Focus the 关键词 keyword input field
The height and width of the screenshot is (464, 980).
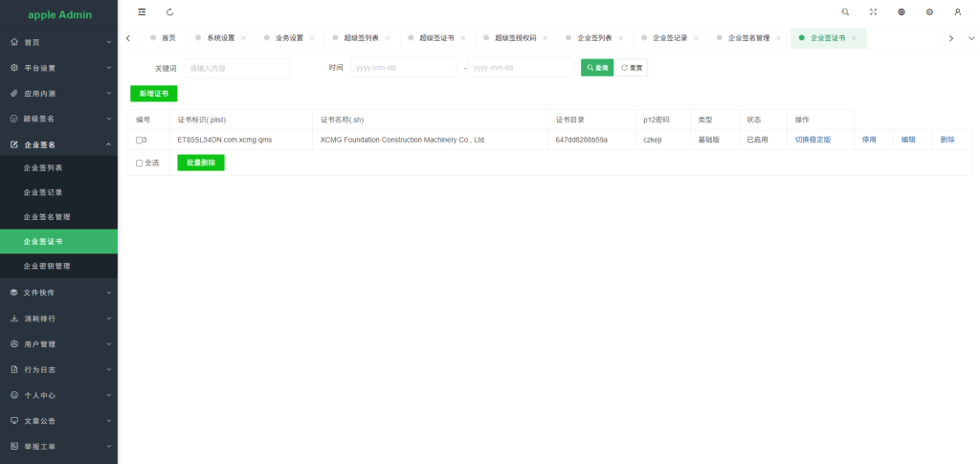[x=237, y=68]
